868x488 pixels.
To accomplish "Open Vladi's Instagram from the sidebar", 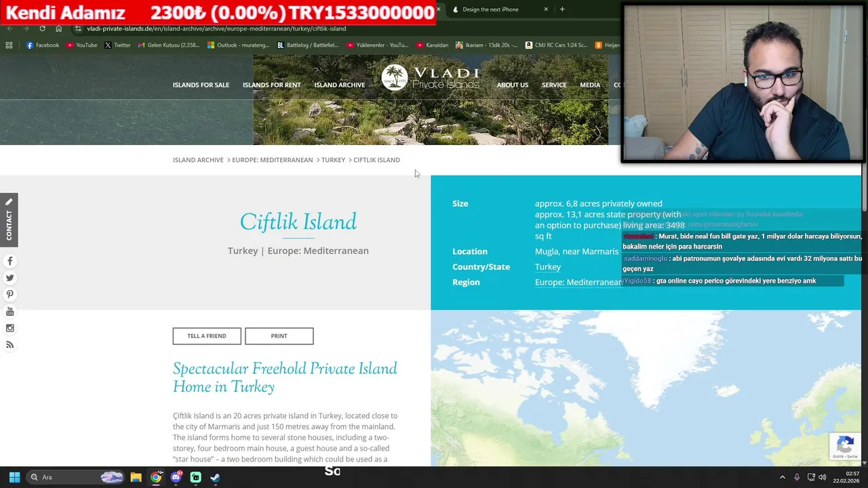I will tap(9, 328).
